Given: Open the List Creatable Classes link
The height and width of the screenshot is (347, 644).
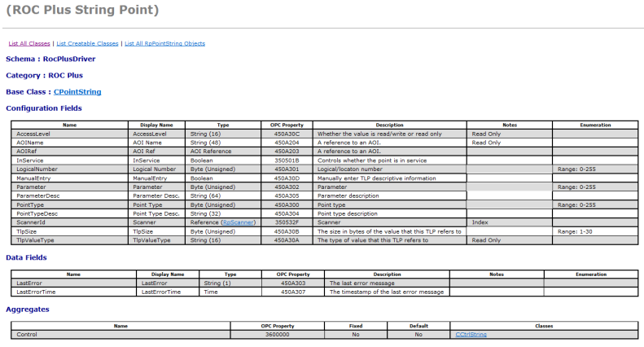Looking at the screenshot, I should tap(87, 44).
